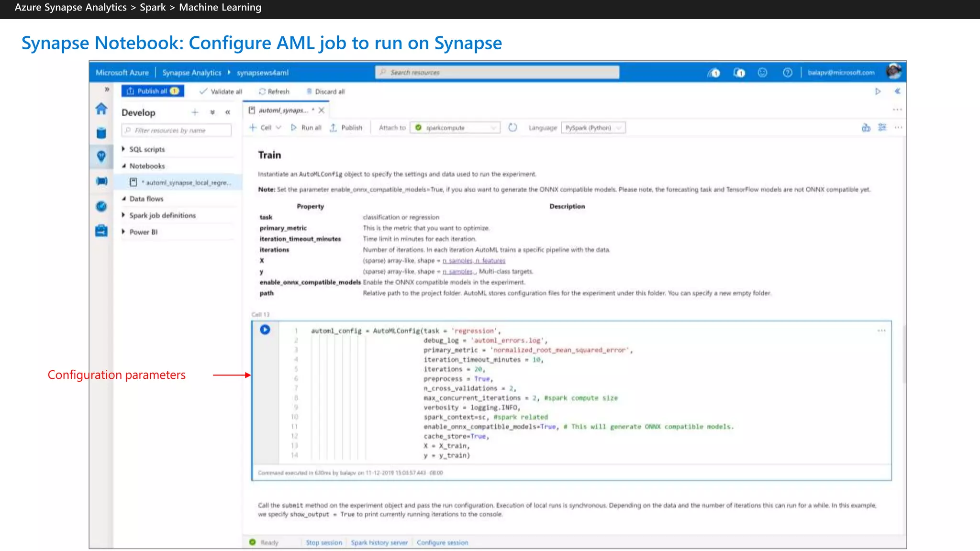Click the refresh pool icon

512,128
